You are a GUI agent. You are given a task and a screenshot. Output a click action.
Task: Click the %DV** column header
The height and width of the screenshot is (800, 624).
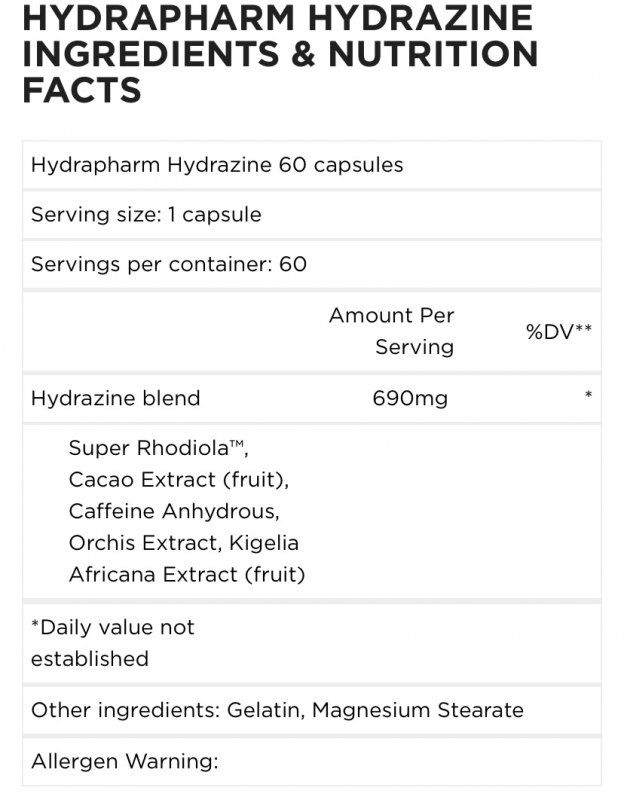[x=559, y=332]
